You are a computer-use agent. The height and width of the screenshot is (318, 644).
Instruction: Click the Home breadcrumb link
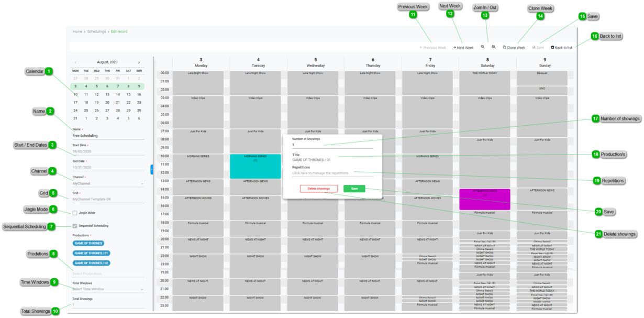click(77, 31)
